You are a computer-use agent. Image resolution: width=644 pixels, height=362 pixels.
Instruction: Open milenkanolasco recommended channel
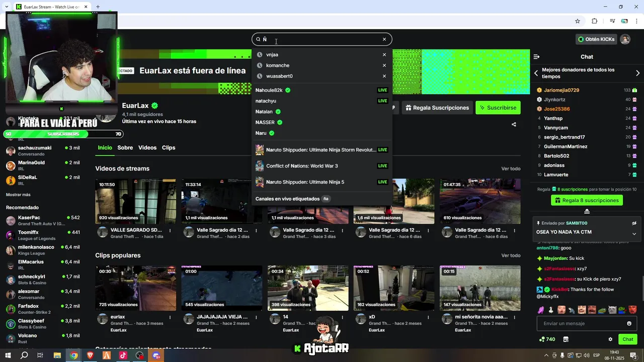[x=43, y=250]
